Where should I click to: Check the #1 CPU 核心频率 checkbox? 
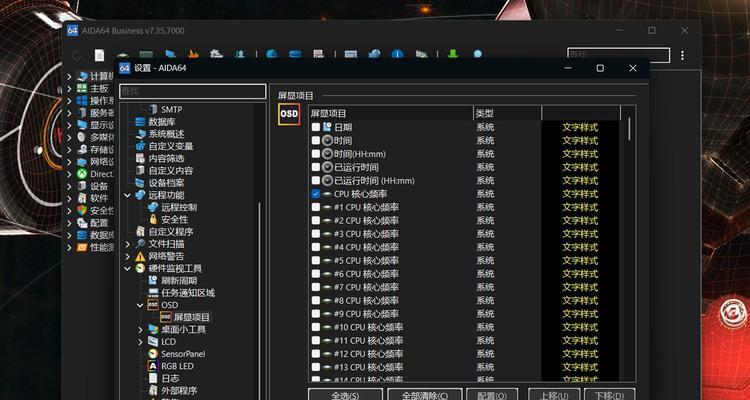point(316,207)
